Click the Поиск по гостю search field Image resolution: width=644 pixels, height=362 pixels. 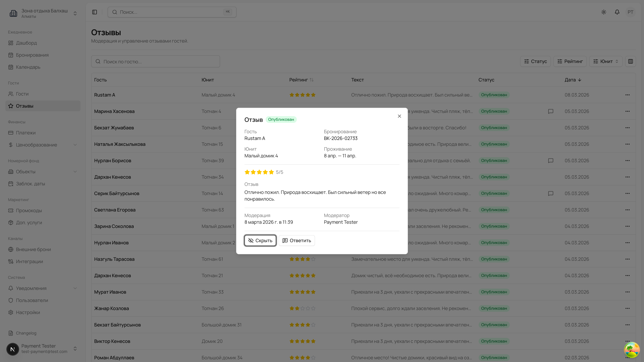click(155, 62)
